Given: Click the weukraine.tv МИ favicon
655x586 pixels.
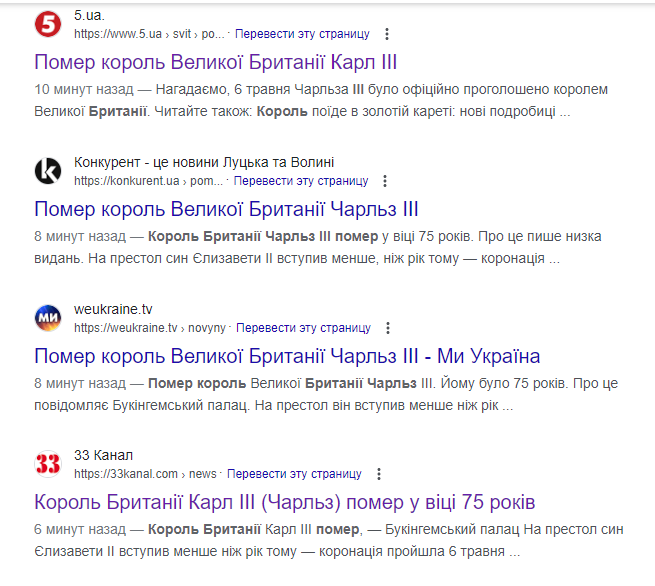Looking at the screenshot, I should pos(48,318).
